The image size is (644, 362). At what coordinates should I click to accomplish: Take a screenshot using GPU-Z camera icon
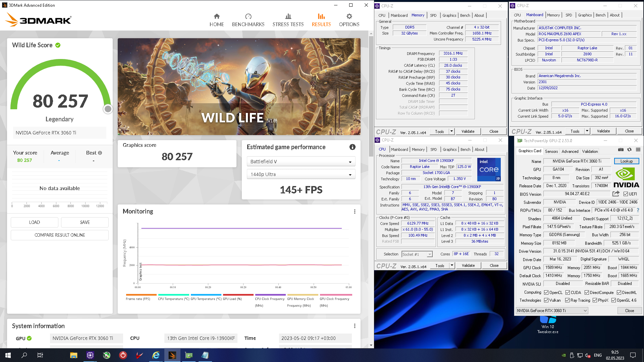click(621, 149)
